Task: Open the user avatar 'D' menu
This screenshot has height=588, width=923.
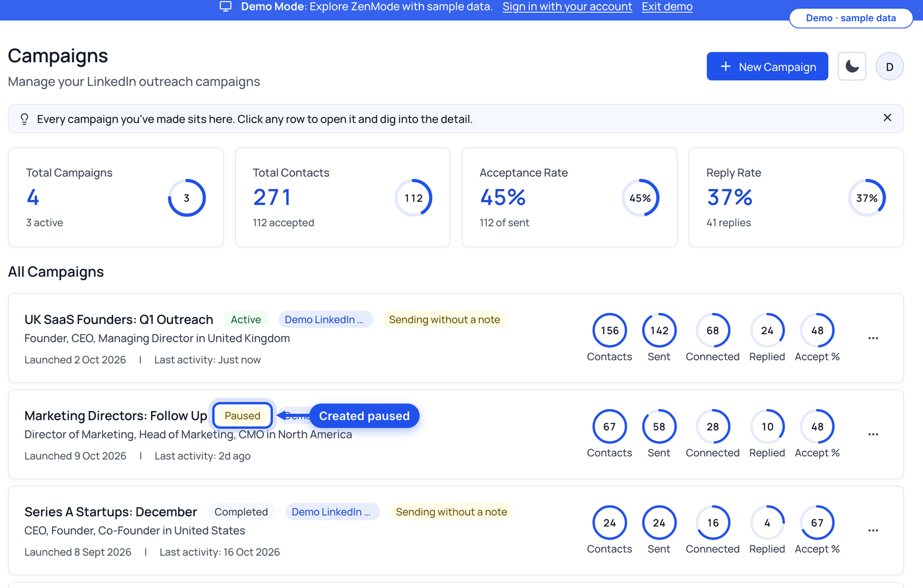Action: pyautogui.click(x=890, y=66)
